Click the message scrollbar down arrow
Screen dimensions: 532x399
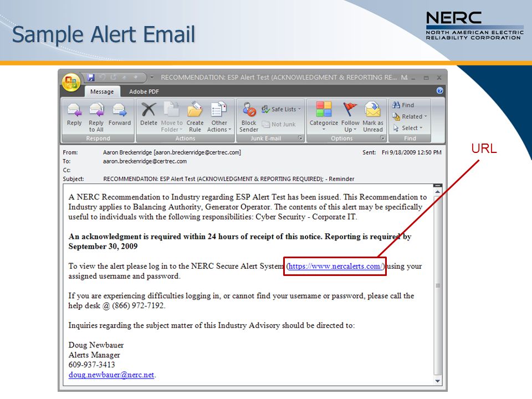[438, 381]
